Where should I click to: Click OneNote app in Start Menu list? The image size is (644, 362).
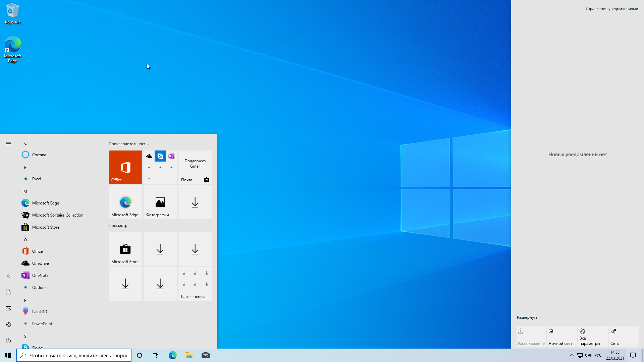[40, 275]
